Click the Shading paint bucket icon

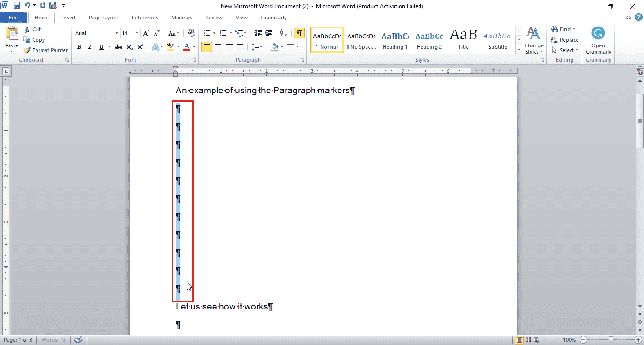click(274, 47)
